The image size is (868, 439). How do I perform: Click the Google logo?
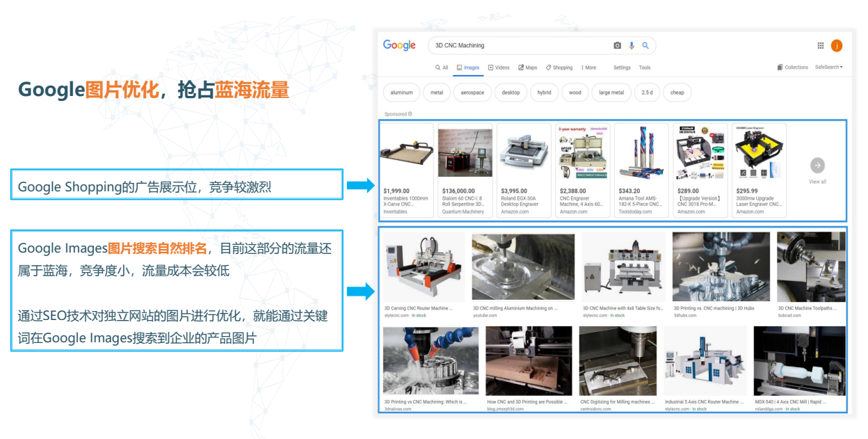(x=399, y=46)
